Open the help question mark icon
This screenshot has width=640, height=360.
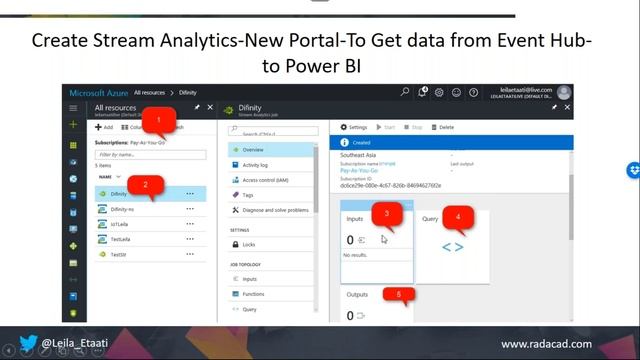click(x=473, y=93)
